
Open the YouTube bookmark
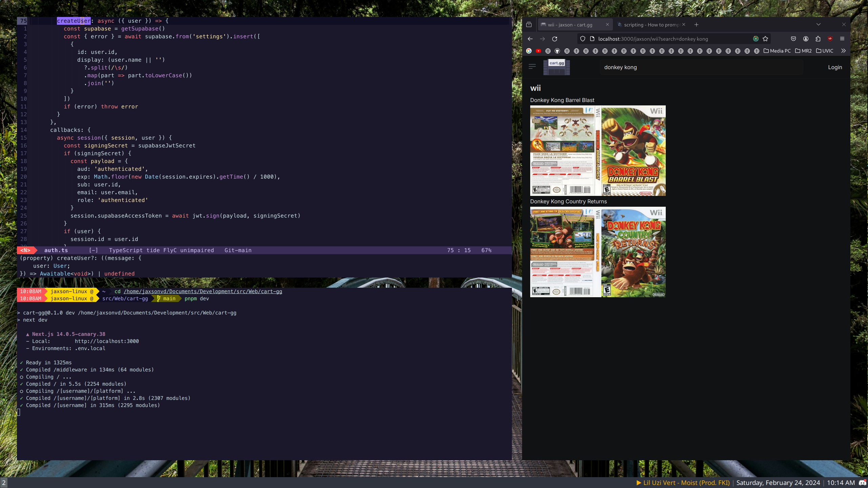tap(538, 51)
